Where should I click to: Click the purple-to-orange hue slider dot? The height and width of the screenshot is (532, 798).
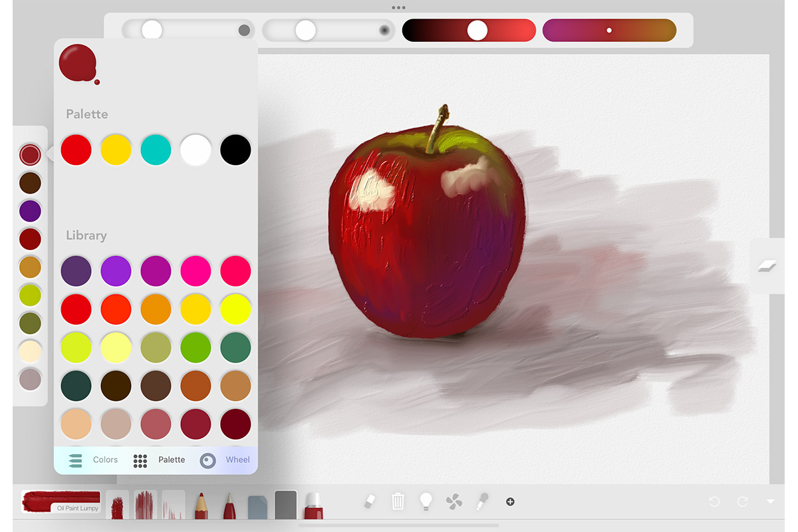tap(609, 30)
